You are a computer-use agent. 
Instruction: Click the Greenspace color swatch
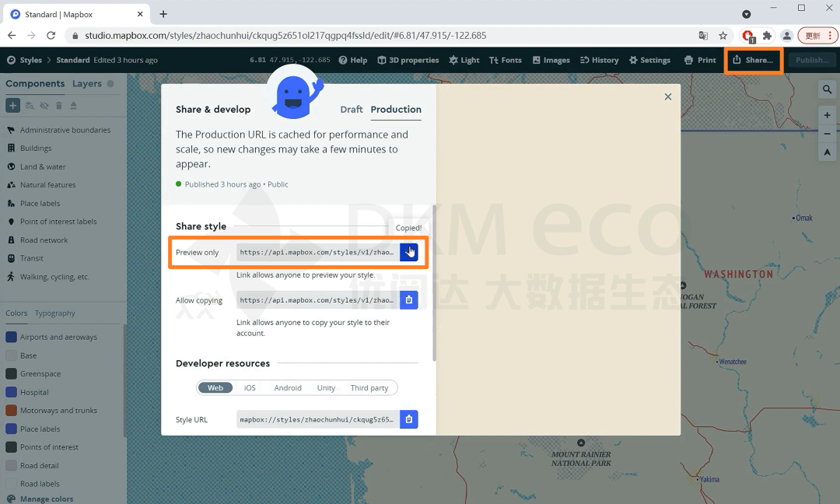(x=11, y=374)
